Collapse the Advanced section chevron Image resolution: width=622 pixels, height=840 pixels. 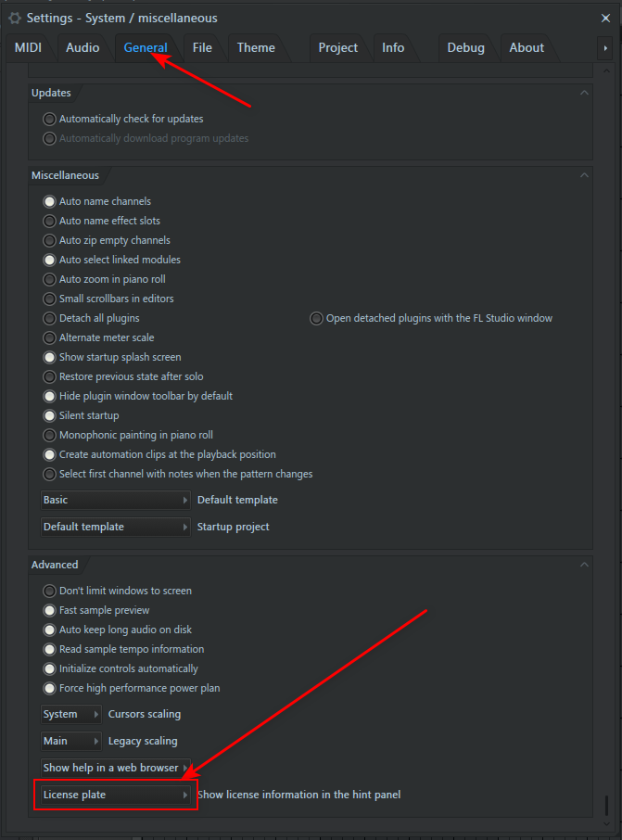point(583,565)
